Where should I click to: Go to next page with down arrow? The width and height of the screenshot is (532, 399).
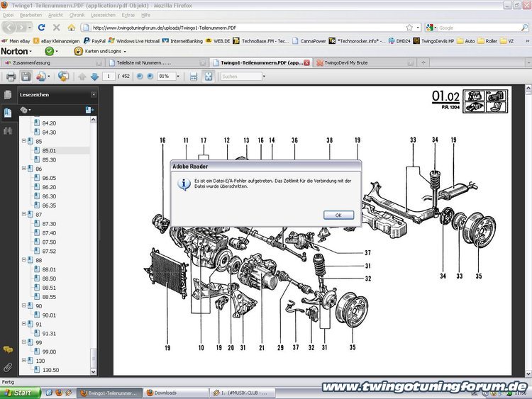tap(94, 76)
